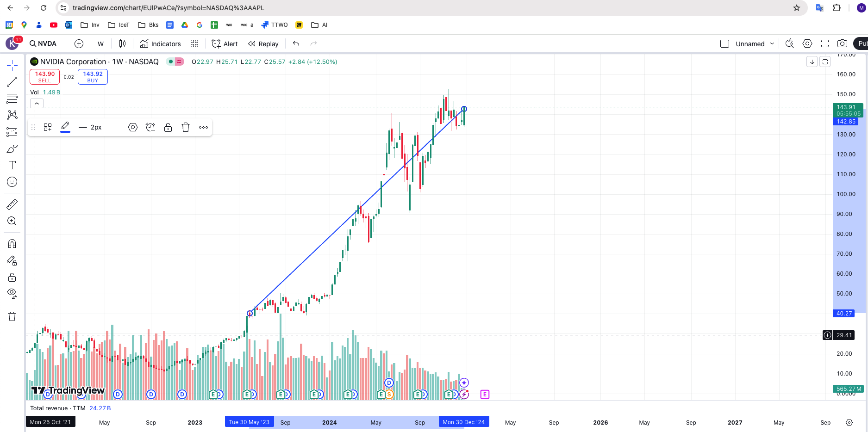This screenshot has width=868, height=432.
Task: Open the Inv bookmarks folder
Action: 90,25
